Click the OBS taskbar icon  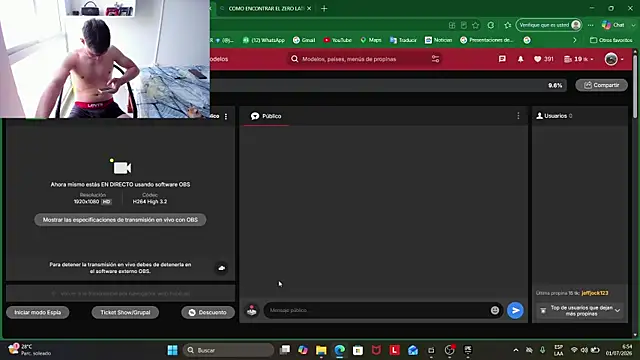click(449, 350)
